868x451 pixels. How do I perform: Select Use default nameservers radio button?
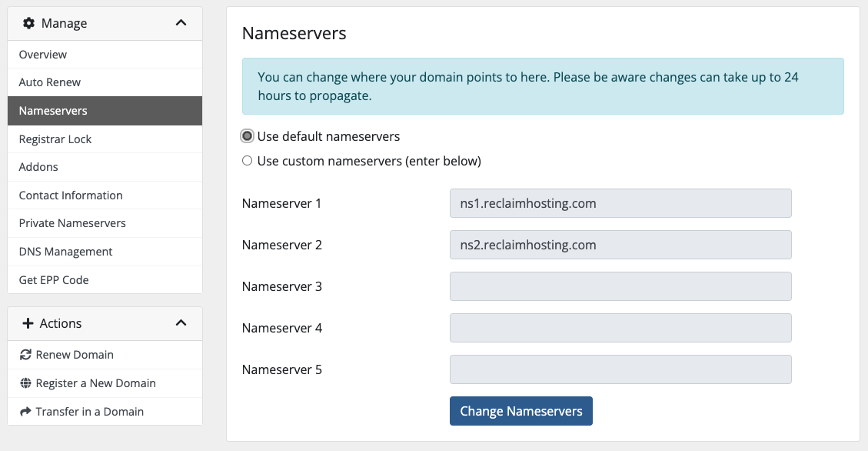[x=247, y=135]
